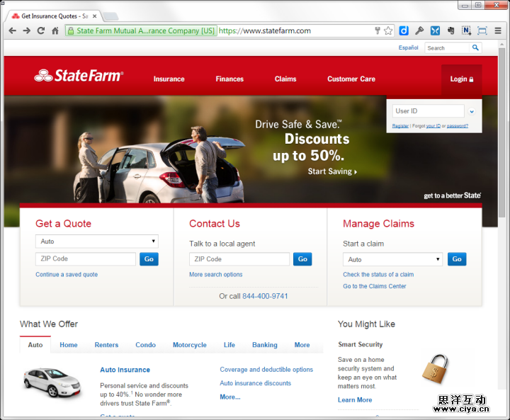Open the blue 'd' extension icon

pos(404,30)
